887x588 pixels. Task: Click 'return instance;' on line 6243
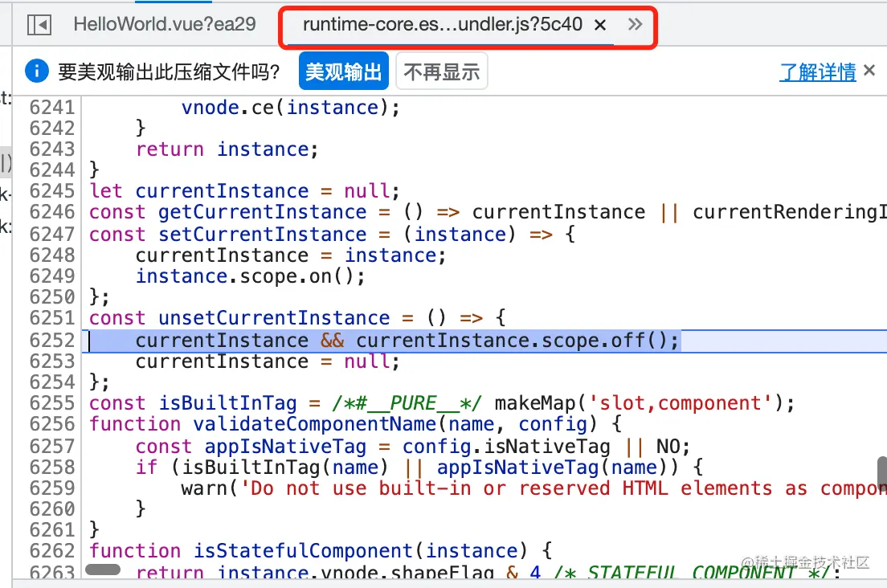tap(227, 149)
